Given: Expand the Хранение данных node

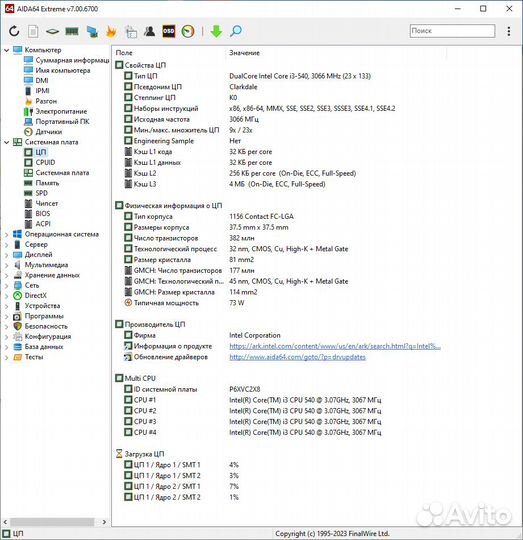Looking at the screenshot, I should [7, 276].
